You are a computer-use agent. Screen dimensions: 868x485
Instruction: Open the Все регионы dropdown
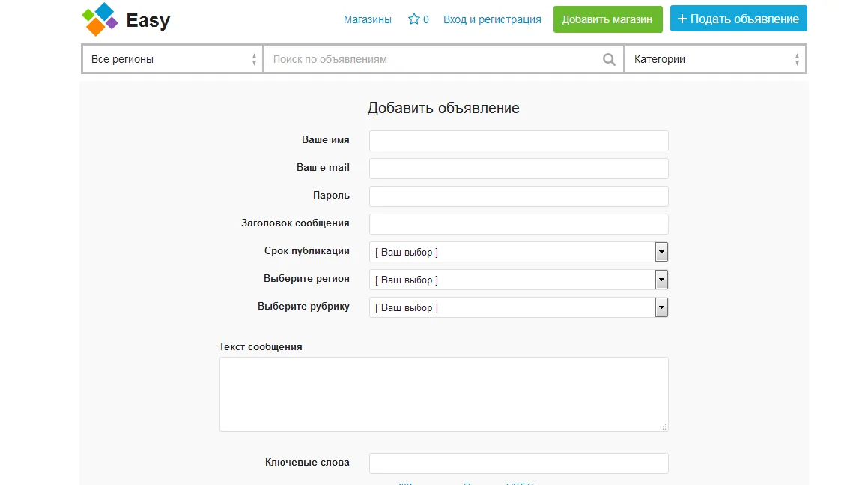coord(173,59)
